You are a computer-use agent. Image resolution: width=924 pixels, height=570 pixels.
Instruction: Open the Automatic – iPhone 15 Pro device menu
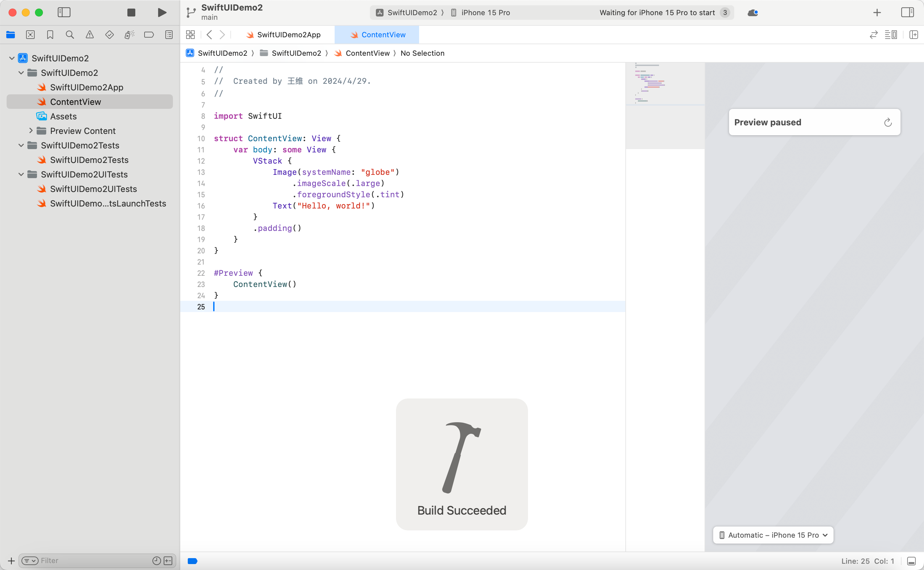[x=773, y=535]
